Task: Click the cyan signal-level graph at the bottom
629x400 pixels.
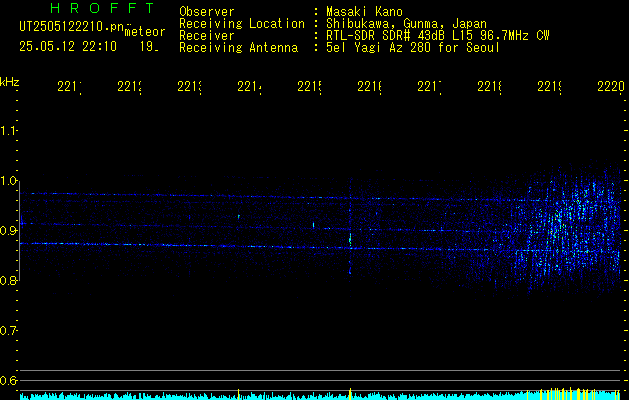Action: pos(322,395)
